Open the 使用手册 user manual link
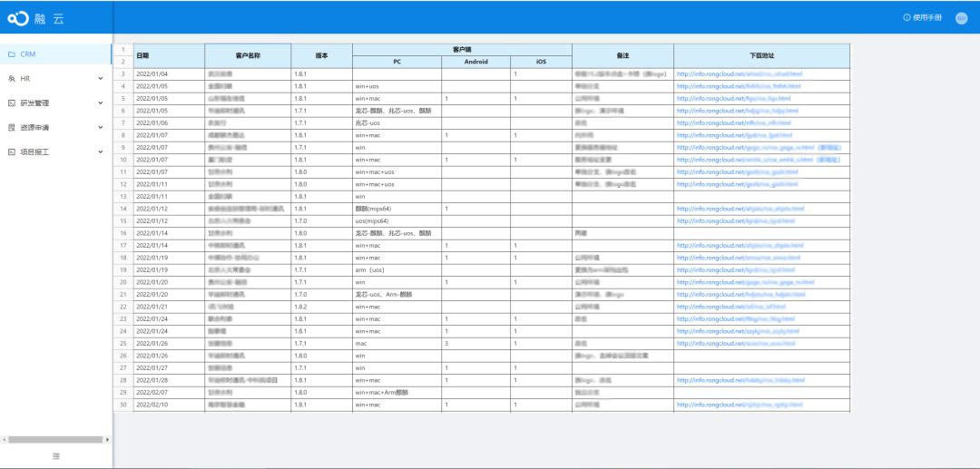 click(924, 18)
